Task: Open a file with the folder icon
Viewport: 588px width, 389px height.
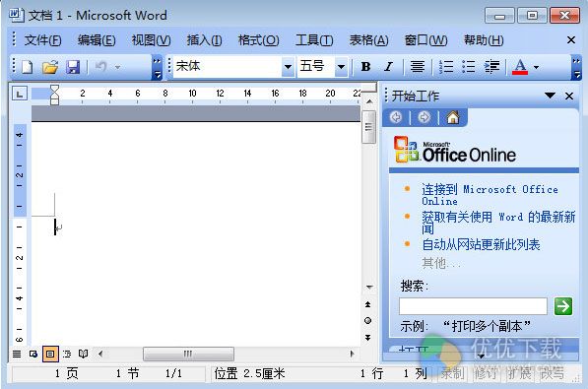Action: tap(50, 67)
